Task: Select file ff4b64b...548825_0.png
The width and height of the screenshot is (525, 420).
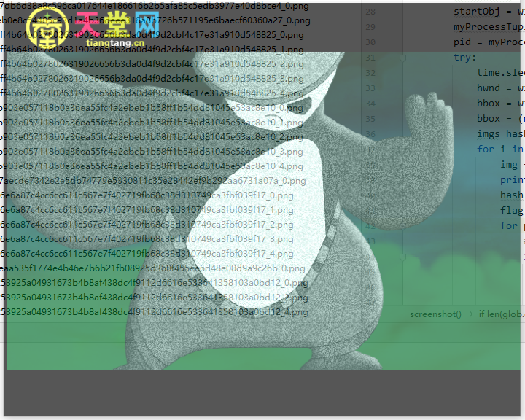Action: click(x=152, y=35)
